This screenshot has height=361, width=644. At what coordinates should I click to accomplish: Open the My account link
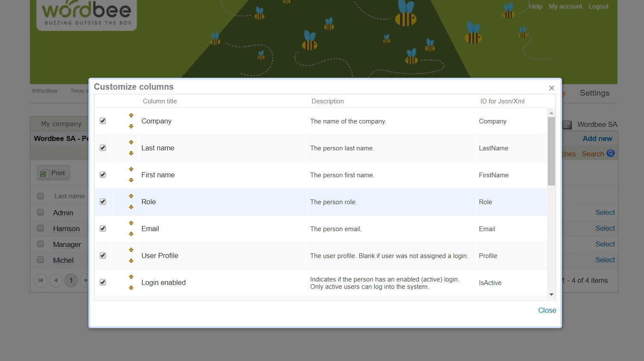click(565, 6)
